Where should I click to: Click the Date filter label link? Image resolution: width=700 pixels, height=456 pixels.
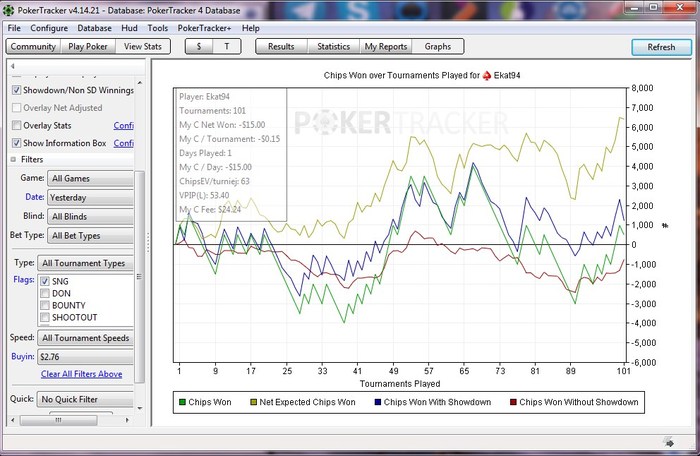pyautogui.click(x=34, y=197)
